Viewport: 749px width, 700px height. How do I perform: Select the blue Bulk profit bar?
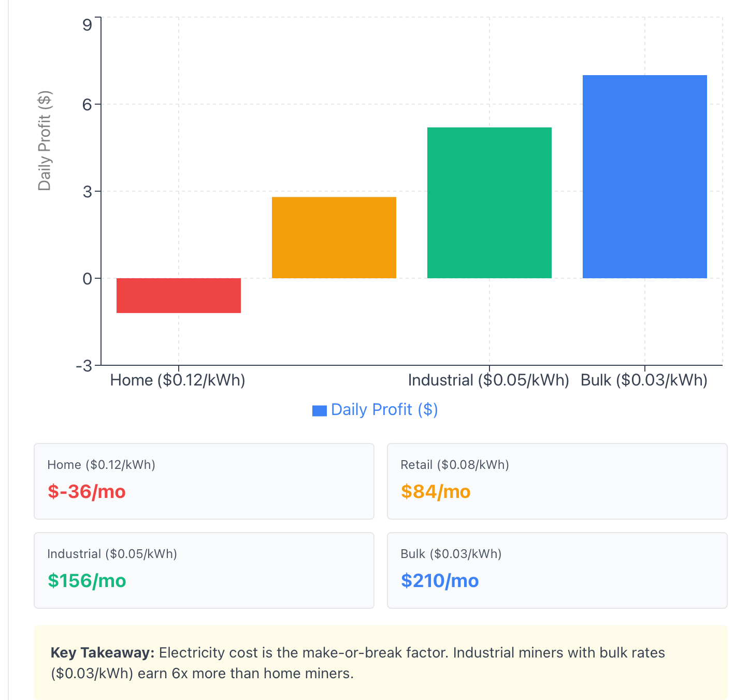[x=644, y=177]
